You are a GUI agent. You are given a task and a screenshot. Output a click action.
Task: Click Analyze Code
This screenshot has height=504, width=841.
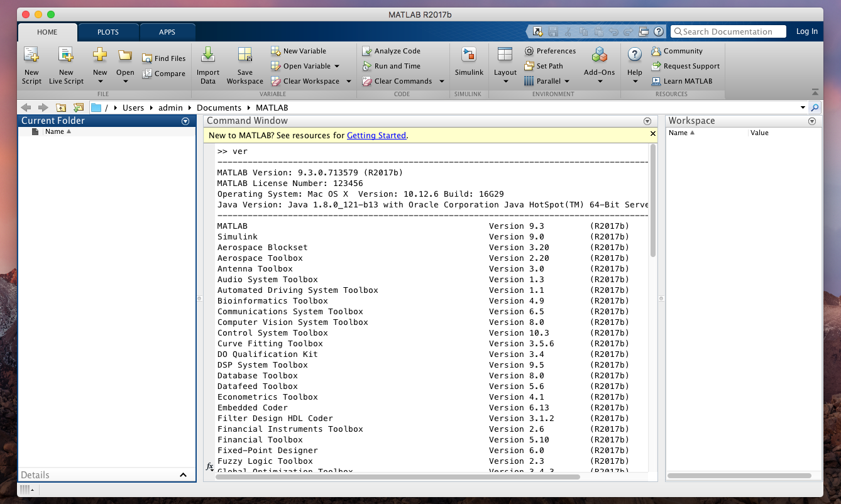[x=391, y=51]
